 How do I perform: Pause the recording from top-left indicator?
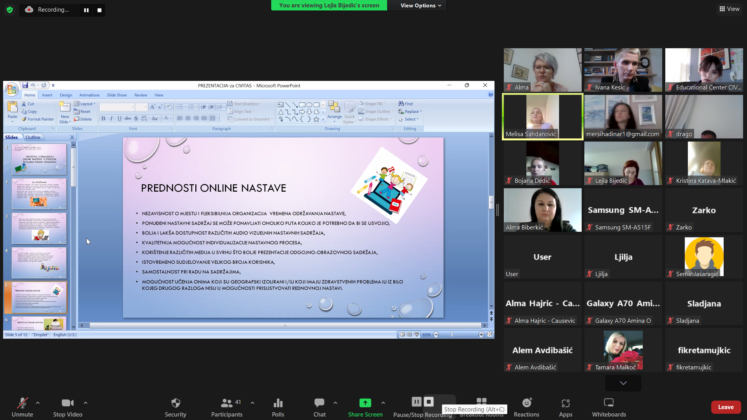click(86, 10)
